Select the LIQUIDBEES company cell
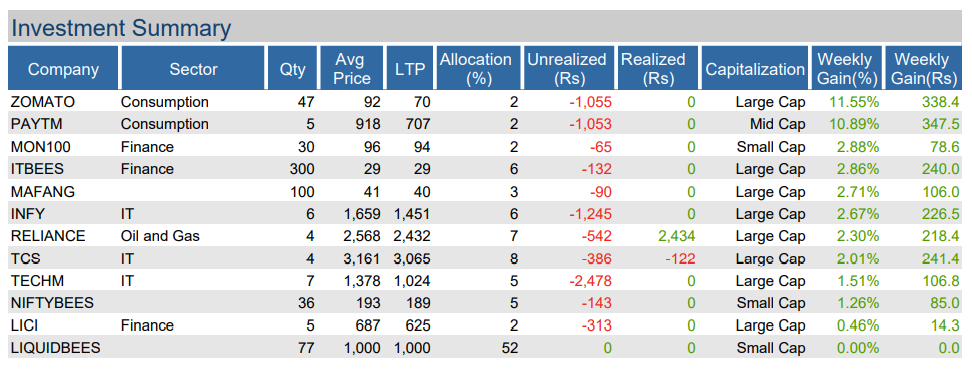This screenshot has height=373, width=972. 55,348
